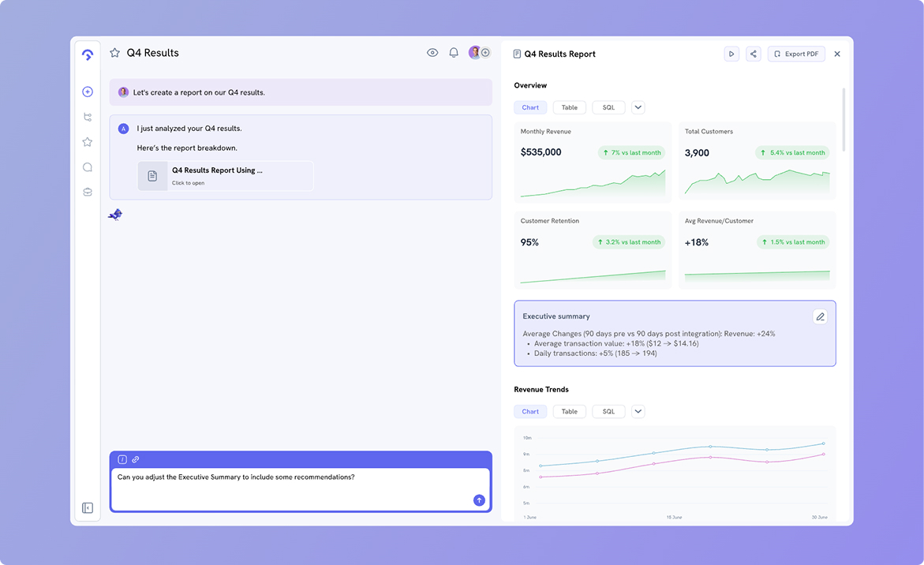Viewport: 924px width, 565px height.
Task: Click the share icon in report header
Action: coord(754,54)
